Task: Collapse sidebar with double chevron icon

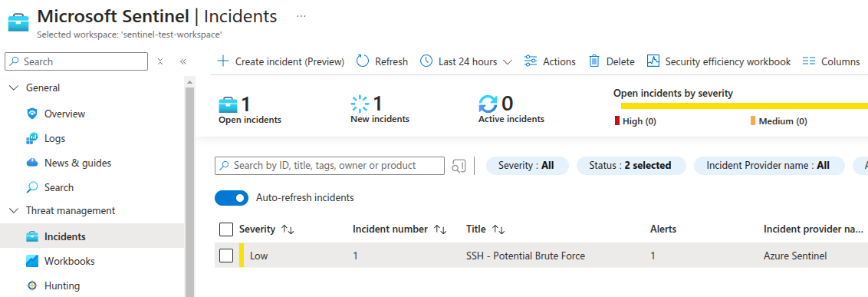Action: pos(183,61)
